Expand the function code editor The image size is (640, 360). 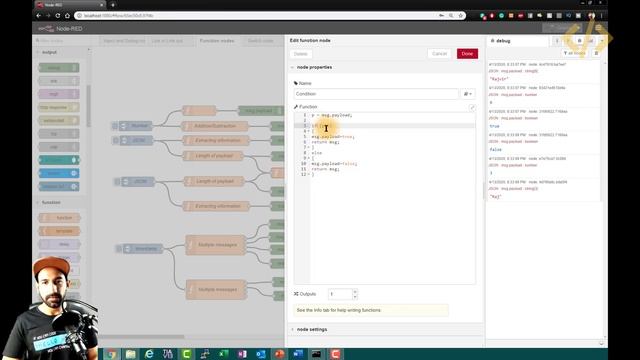point(472,107)
